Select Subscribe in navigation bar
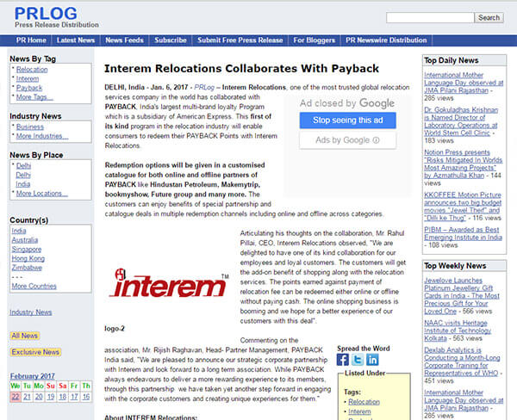Image resolution: width=517 pixels, height=420 pixels. [171, 40]
